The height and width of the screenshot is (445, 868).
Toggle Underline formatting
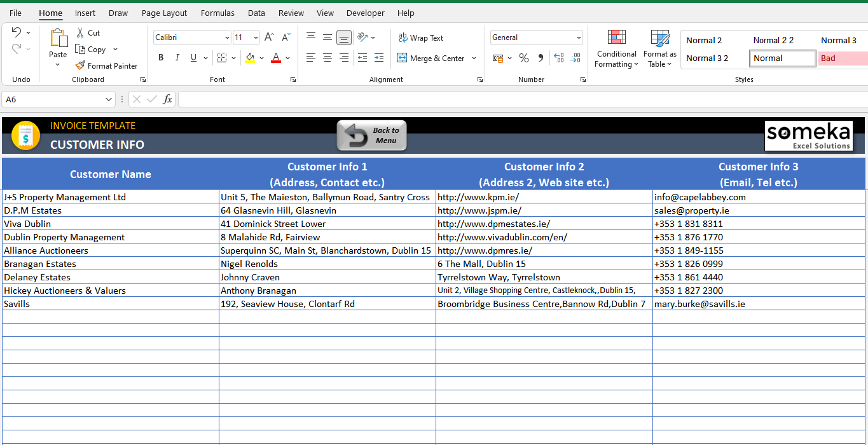coord(193,58)
